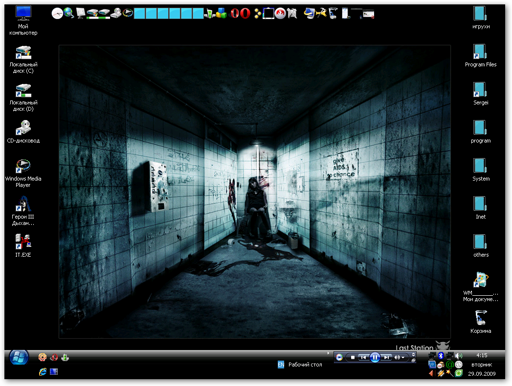This screenshot has height=386, width=512.
Task: Click the monitor icon in top dock
Action: pyautogui.click(x=80, y=13)
